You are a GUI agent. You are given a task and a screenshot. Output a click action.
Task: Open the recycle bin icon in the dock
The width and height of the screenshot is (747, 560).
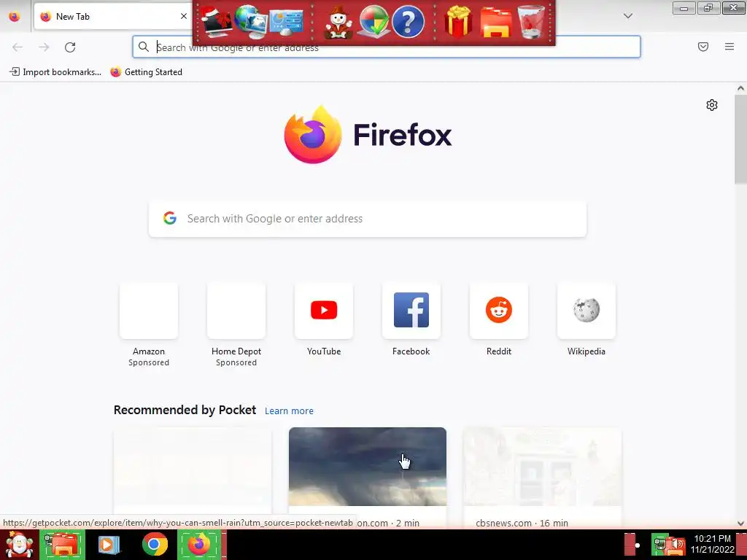tap(532, 21)
